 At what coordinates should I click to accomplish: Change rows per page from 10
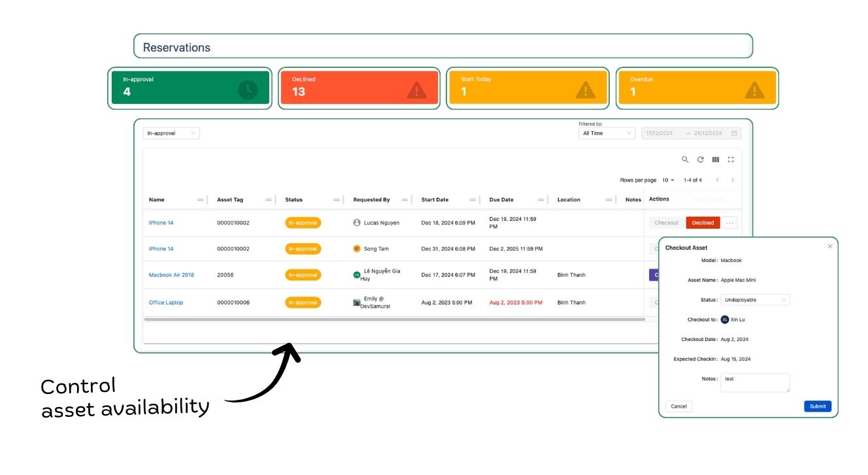(x=668, y=180)
